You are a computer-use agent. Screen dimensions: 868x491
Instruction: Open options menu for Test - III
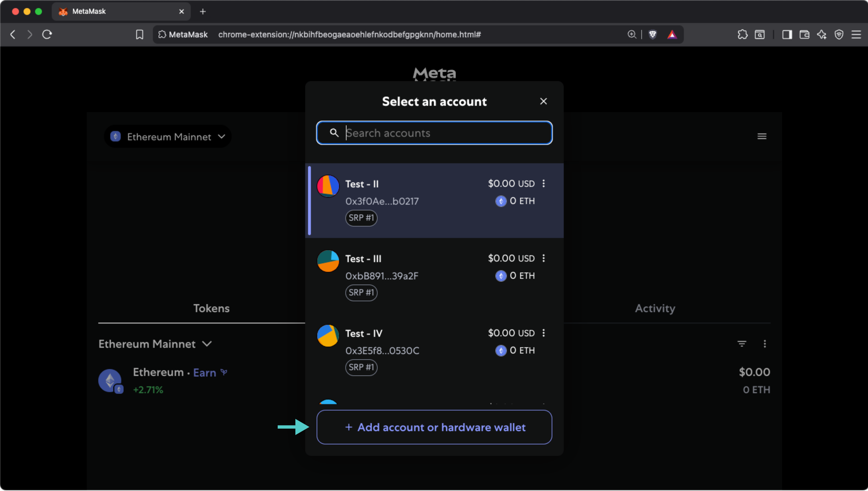543,258
